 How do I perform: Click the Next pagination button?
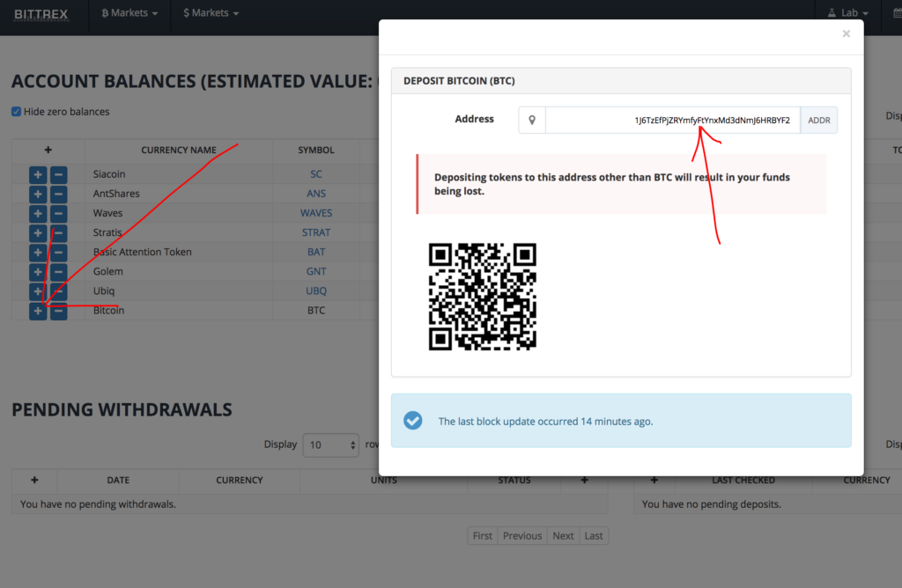pyautogui.click(x=563, y=536)
